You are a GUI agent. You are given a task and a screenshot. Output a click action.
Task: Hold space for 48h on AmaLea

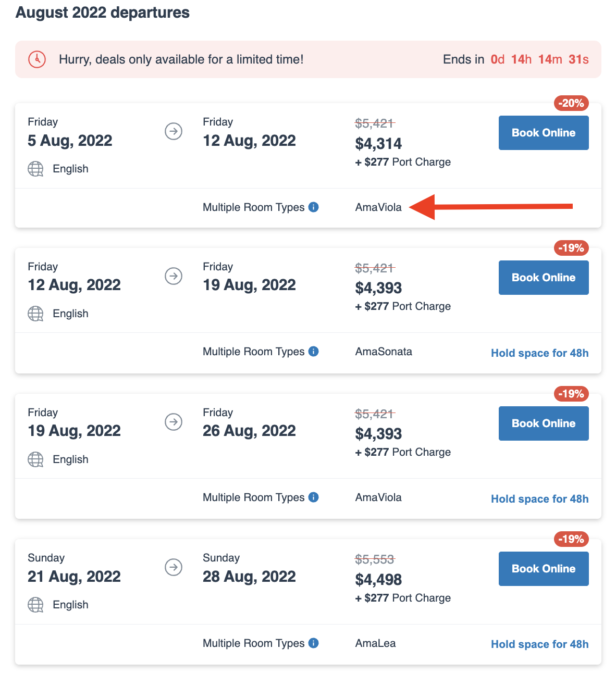539,644
